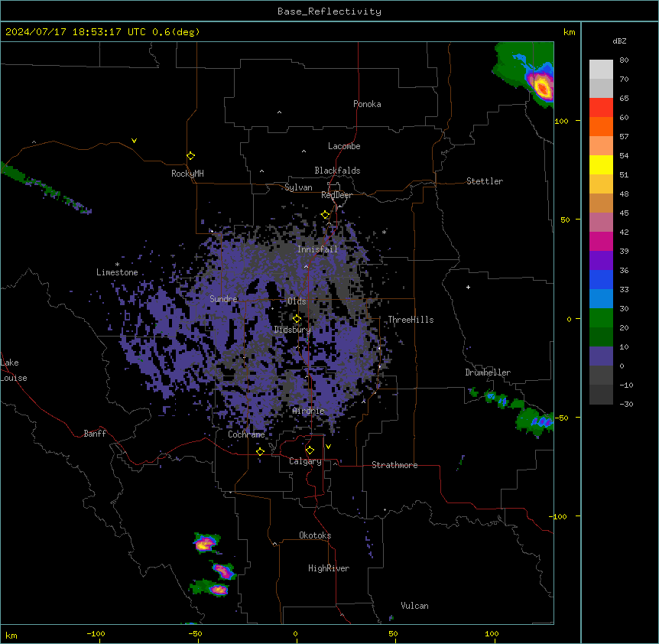The image size is (659, 644).
Task: Click the Limestone label
Action: [117, 272]
